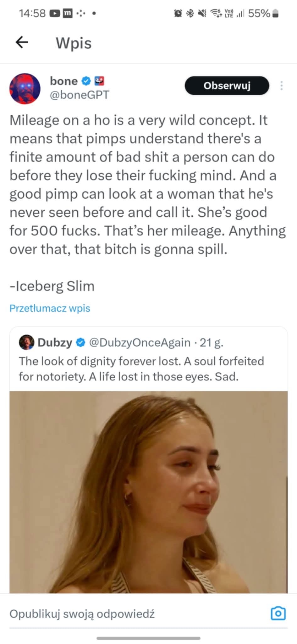This screenshot has width=297, height=644.
Task: Tap the bone display name
Action: pos(64,81)
